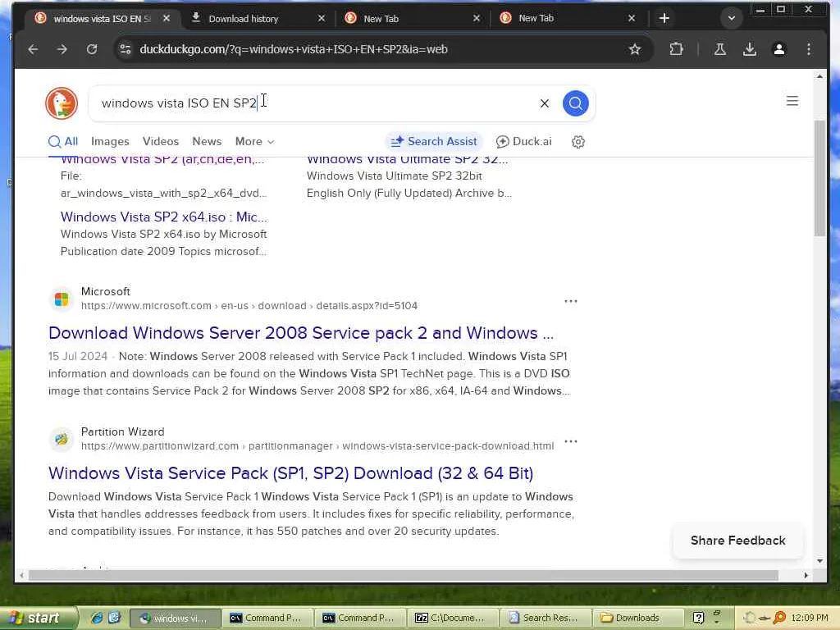Click the system tray clock

pos(810,619)
